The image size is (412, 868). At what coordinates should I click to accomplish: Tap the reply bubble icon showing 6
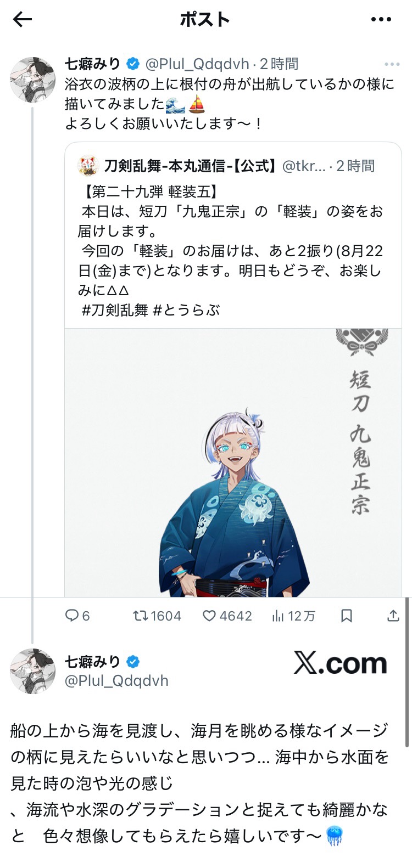click(x=77, y=616)
